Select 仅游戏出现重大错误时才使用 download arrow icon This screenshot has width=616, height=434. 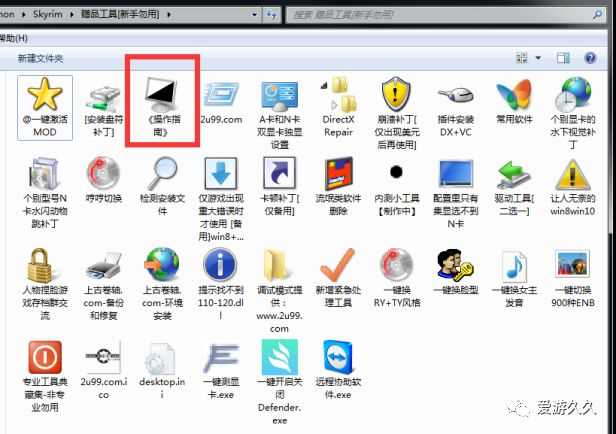(x=221, y=174)
